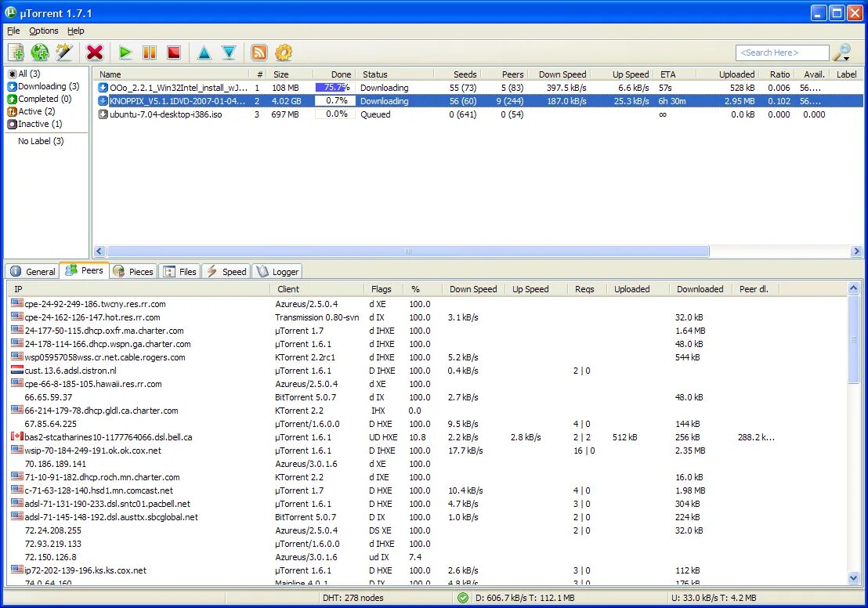Open the RSS Downloader icon

point(259,52)
